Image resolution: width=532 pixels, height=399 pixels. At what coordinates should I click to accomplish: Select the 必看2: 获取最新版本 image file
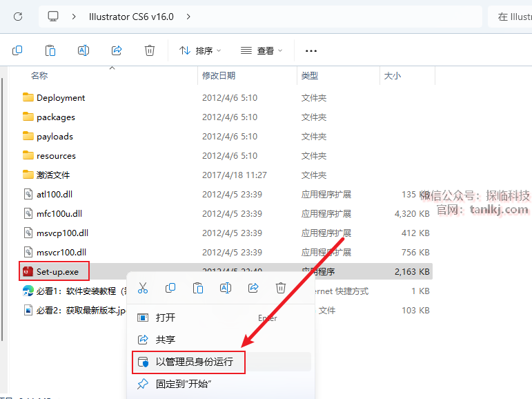75,311
